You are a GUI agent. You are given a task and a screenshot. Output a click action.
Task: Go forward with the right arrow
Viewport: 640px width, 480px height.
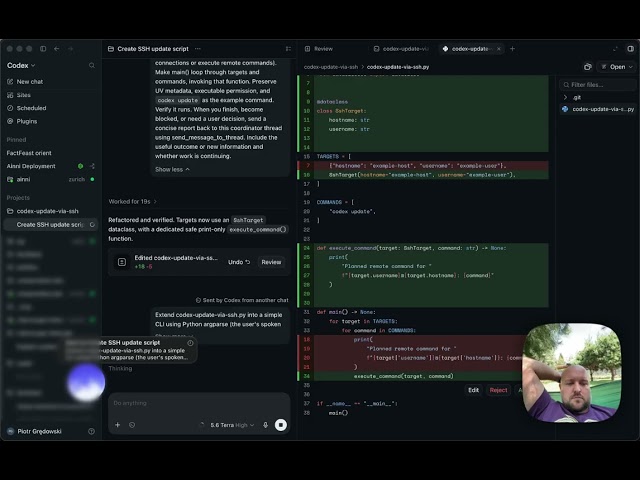70,49
